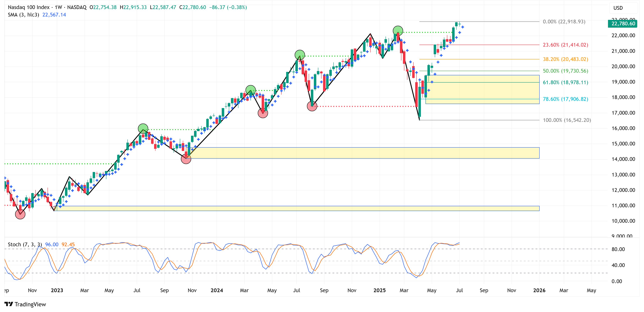Viewport: 644px width, 312px height.
Task: Open the USD currency dropdown
Action: tap(623, 8)
